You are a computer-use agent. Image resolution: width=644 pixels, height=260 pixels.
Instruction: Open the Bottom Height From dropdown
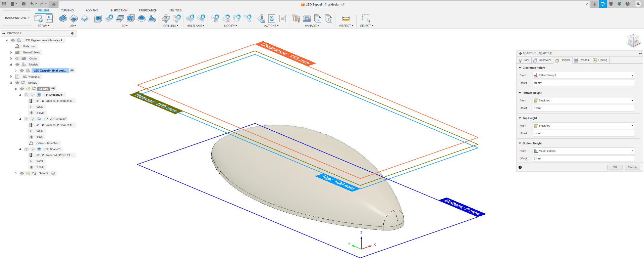584,151
